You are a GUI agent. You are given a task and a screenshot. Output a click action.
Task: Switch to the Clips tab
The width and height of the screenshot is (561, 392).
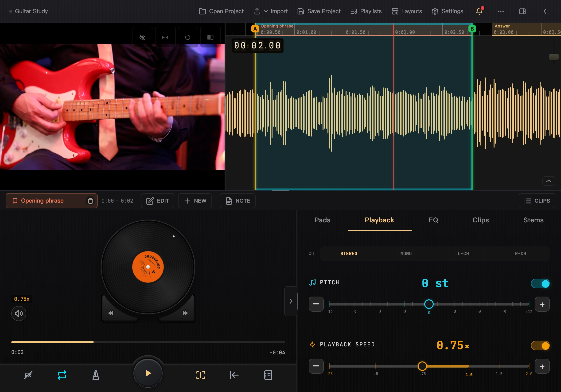click(481, 220)
